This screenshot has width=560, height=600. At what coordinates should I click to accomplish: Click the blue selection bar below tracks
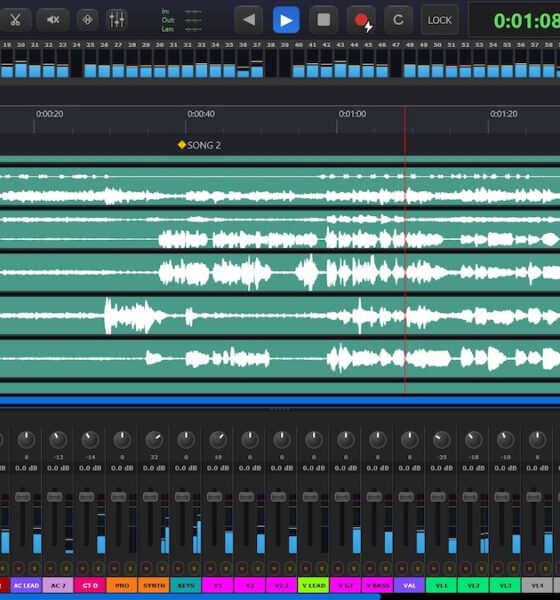[x=280, y=401]
